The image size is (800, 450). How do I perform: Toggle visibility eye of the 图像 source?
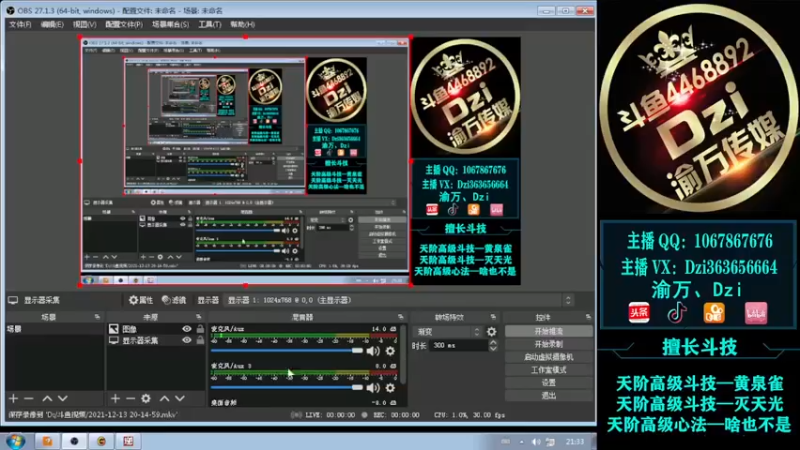point(187,329)
